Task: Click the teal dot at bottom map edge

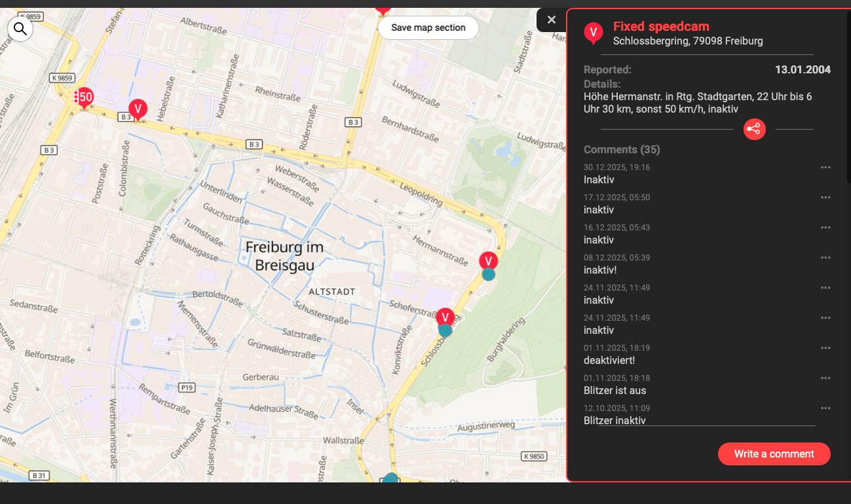Action: pos(391,478)
